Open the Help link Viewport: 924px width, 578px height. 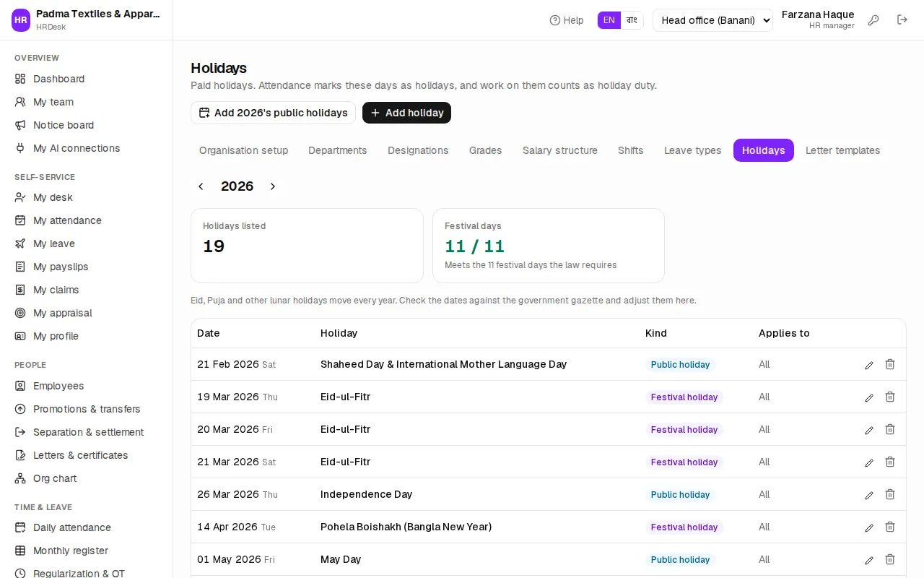pos(567,20)
